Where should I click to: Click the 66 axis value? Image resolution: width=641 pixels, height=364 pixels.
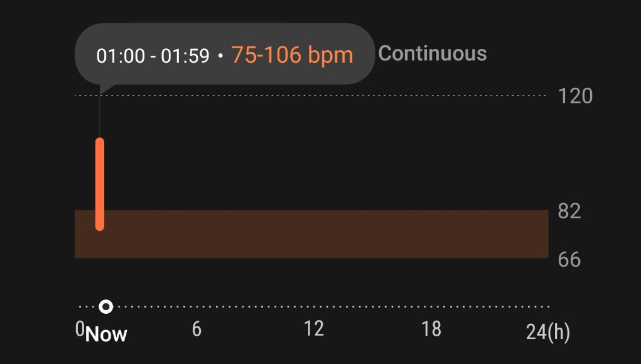(569, 259)
